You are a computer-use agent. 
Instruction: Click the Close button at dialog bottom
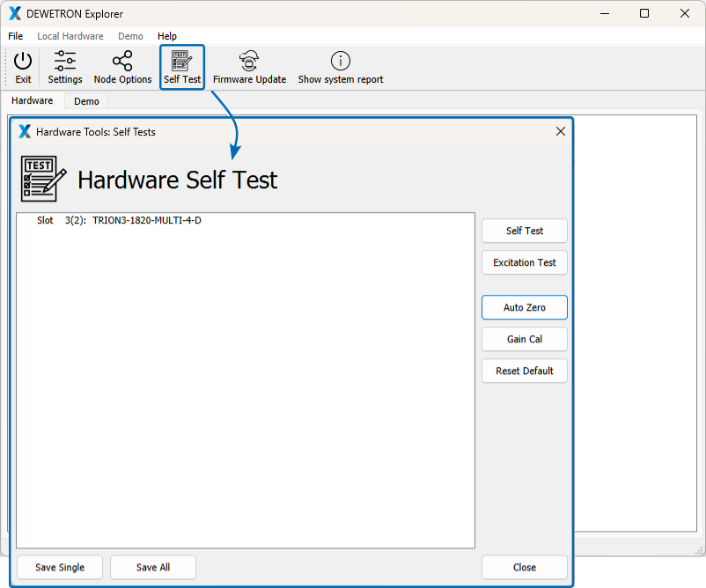point(525,567)
